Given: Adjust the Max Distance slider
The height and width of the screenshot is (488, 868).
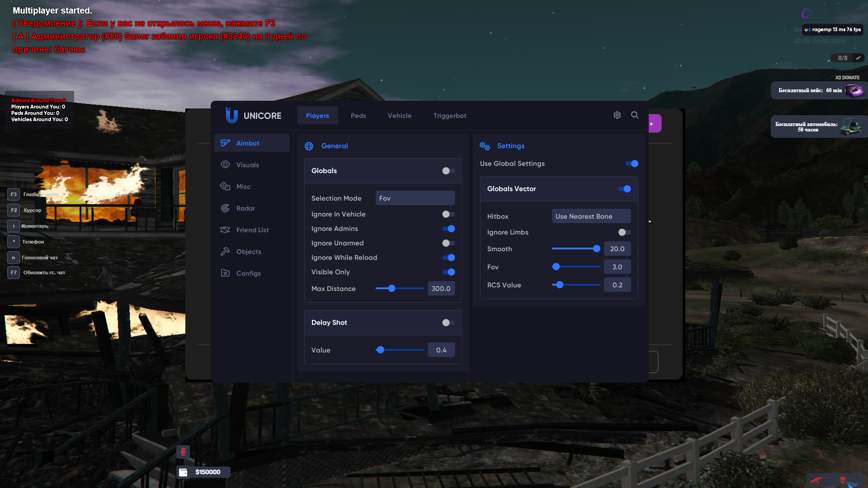Looking at the screenshot, I should (x=400, y=288).
